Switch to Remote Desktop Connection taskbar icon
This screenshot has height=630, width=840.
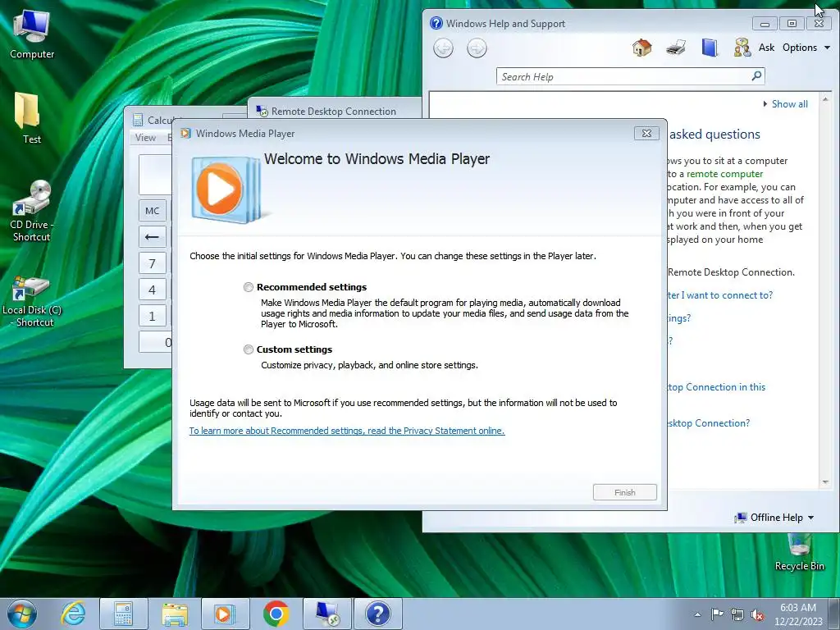[326, 614]
